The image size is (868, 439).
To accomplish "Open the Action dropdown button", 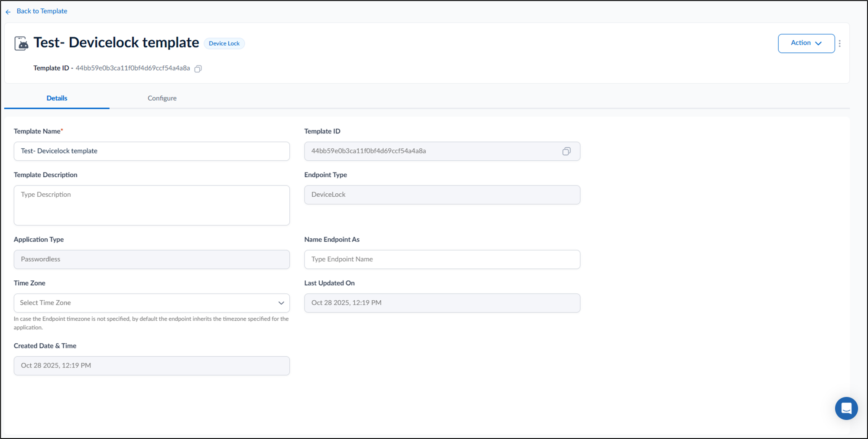I will pyautogui.click(x=806, y=43).
